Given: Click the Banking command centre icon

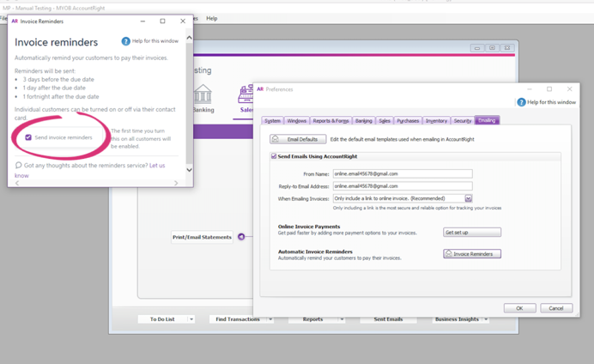Looking at the screenshot, I should (203, 94).
